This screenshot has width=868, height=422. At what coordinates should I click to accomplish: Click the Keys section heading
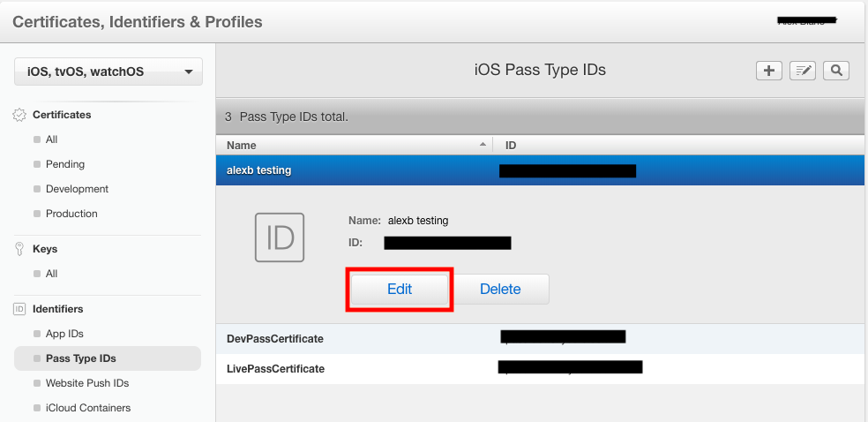click(45, 249)
